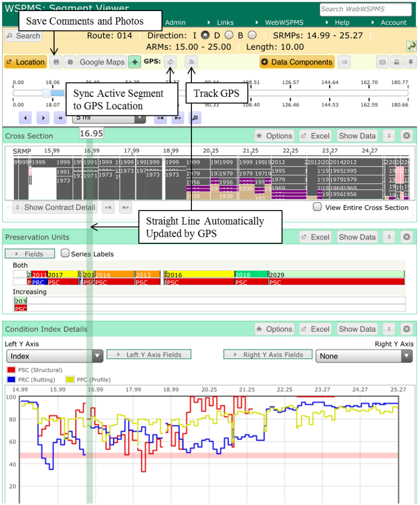The image size is (420, 505).
Task: Click the green arrow icon beside Length
Action: [x=411, y=46]
